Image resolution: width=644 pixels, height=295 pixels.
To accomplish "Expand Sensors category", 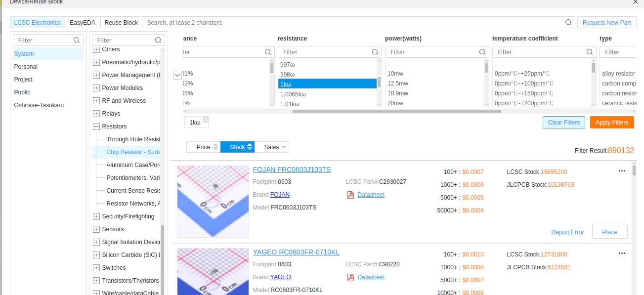I will coord(96,229).
